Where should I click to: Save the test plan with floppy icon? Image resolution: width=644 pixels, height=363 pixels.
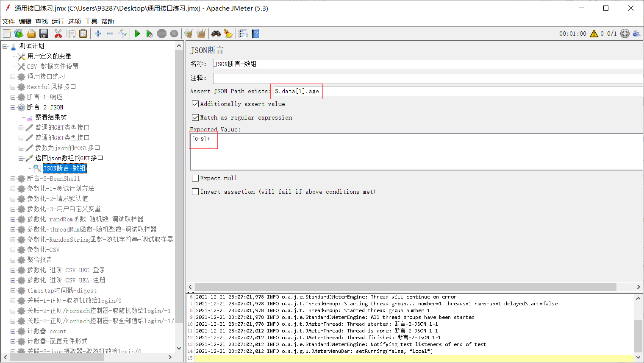[x=43, y=34]
